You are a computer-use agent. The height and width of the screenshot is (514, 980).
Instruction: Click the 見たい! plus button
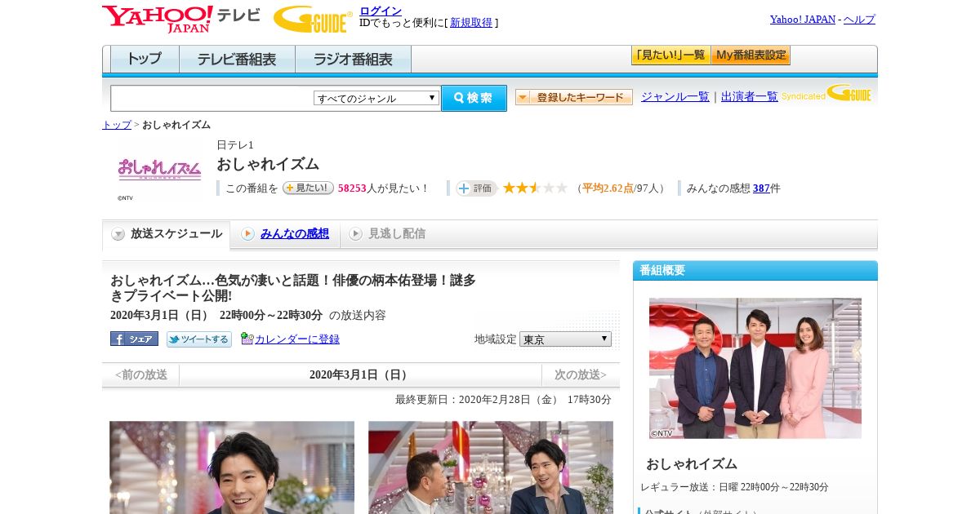(308, 188)
